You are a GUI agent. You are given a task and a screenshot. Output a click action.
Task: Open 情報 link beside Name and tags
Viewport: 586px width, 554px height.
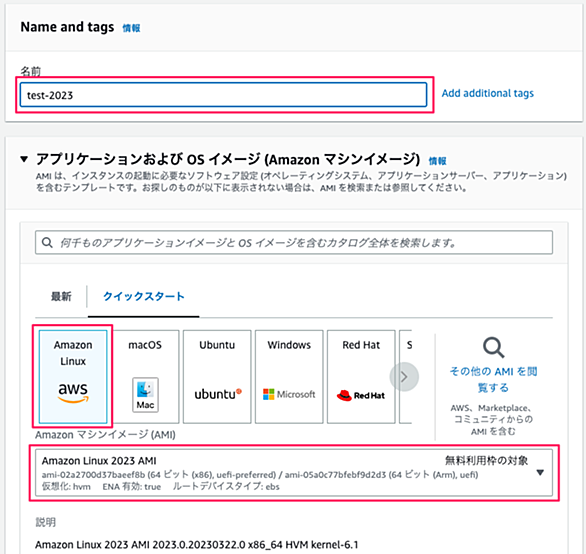(132, 28)
